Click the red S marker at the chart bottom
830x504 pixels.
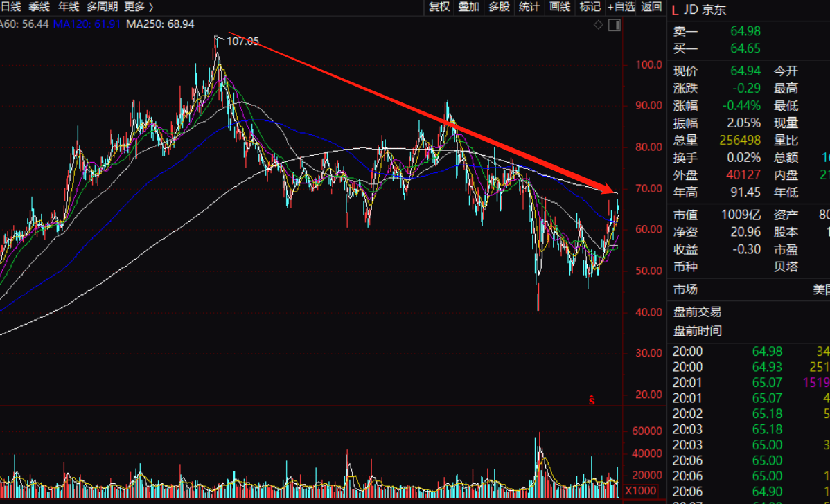pyautogui.click(x=592, y=400)
